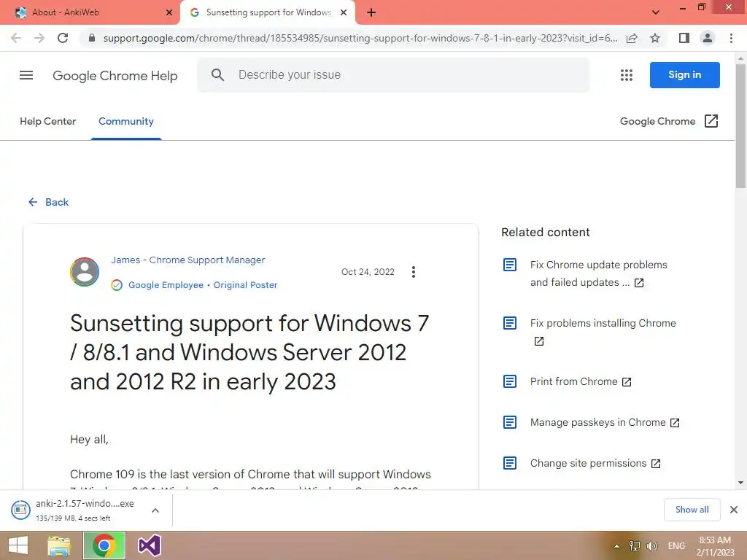
Task: Click the Sign in button
Action: pyautogui.click(x=684, y=75)
